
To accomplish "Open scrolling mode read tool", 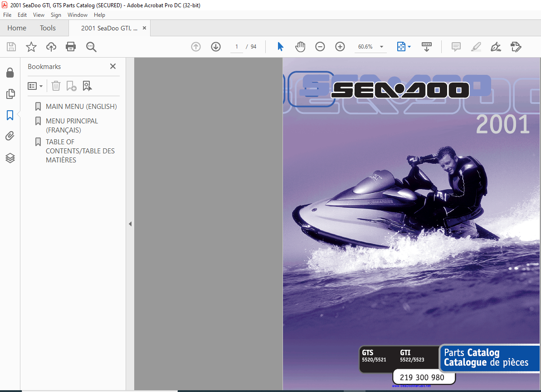I will pos(426,47).
